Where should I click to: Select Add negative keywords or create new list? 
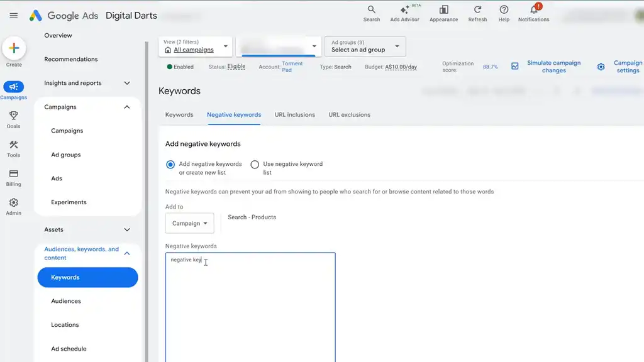point(170,165)
